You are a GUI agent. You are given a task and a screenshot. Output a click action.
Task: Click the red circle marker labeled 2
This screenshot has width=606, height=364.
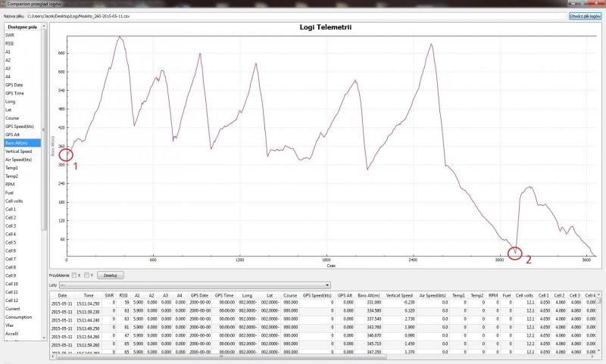tap(515, 253)
